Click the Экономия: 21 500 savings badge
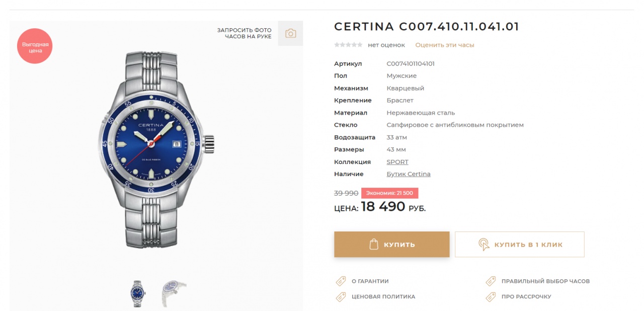 (389, 193)
